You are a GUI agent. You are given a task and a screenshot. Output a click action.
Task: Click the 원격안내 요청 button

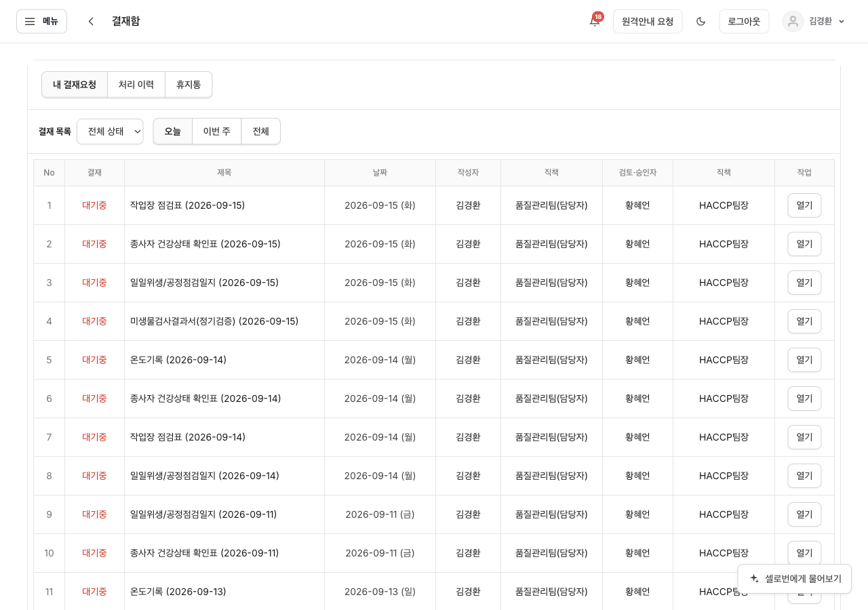point(648,21)
